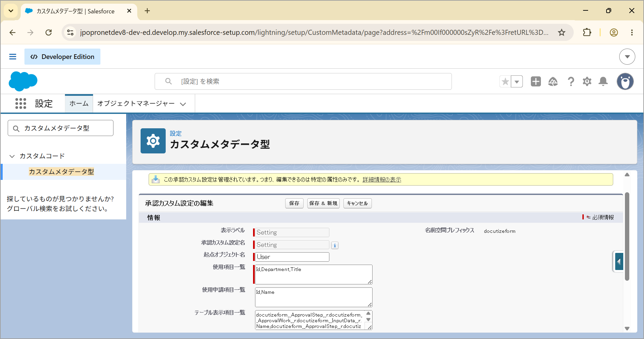Open a new browser tab
This screenshot has width=644, height=339.
pyautogui.click(x=147, y=11)
